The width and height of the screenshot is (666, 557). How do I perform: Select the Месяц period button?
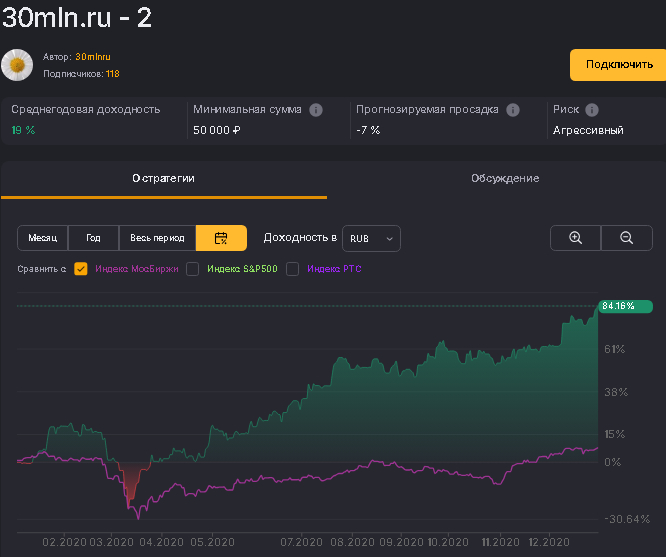pos(43,238)
